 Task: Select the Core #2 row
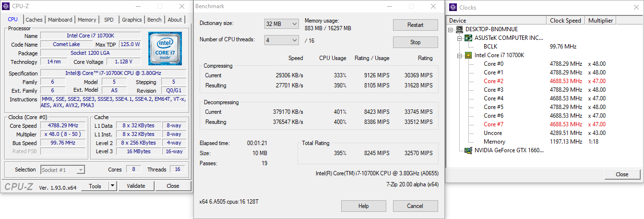(x=493, y=81)
